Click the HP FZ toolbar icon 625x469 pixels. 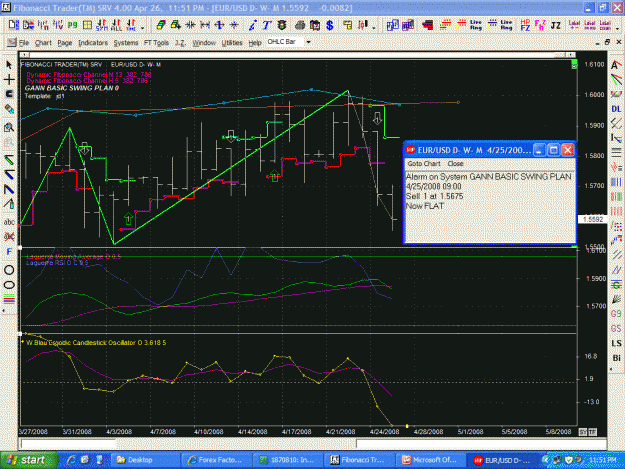click(525, 26)
